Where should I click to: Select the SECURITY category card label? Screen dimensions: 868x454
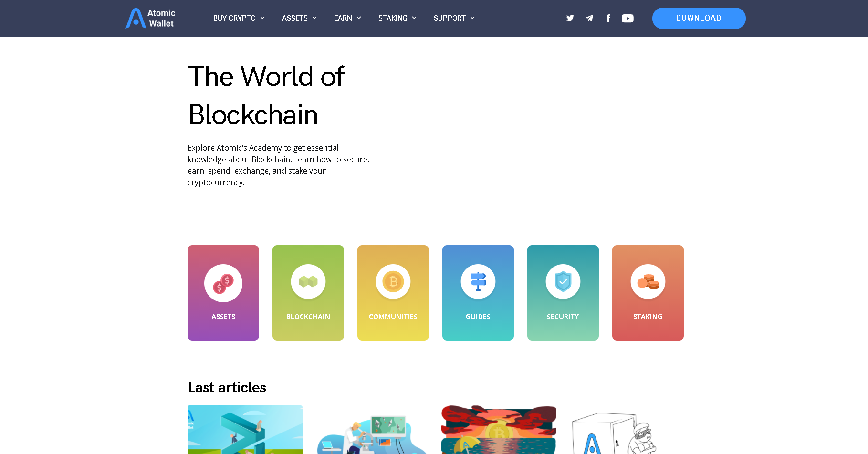[x=563, y=317]
